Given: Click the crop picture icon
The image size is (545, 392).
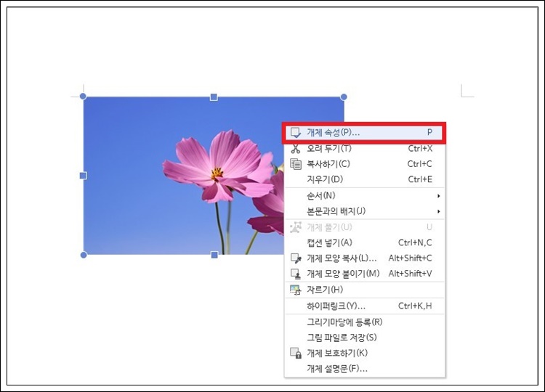Looking at the screenshot, I should tap(296, 290).
